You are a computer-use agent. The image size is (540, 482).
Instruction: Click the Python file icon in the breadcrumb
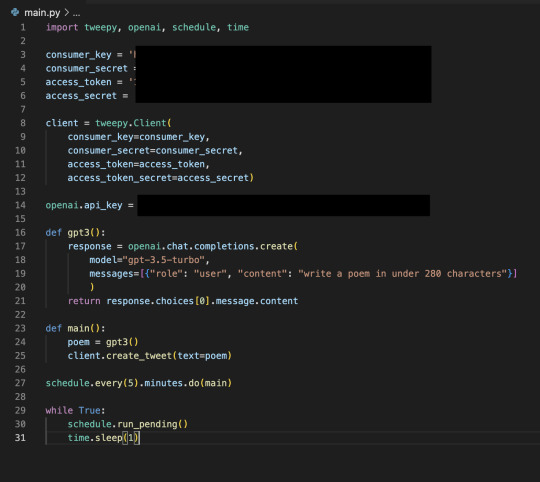point(15,13)
